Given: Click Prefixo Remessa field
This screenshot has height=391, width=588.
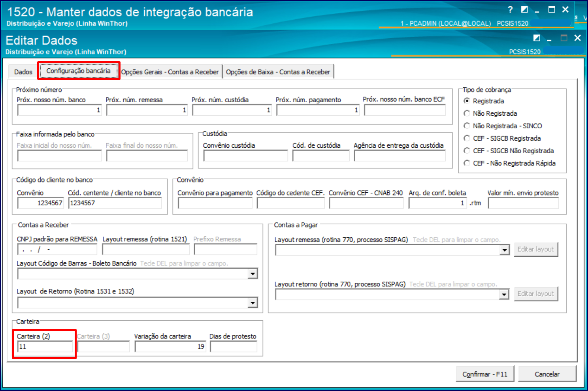Looking at the screenshot, I should tap(225, 250).
